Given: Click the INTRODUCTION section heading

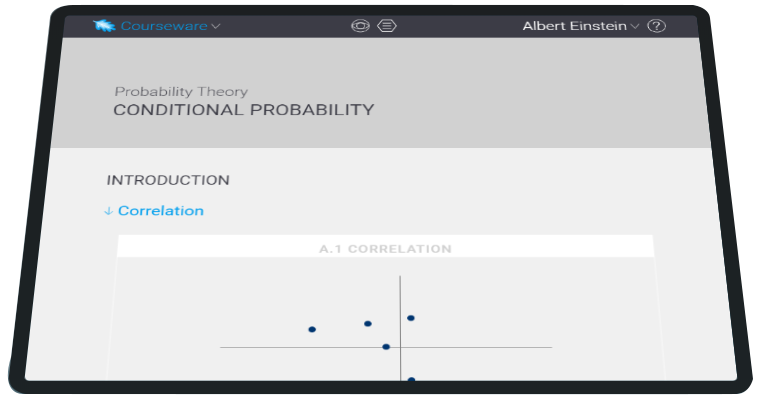Looking at the screenshot, I should pos(168,180).
